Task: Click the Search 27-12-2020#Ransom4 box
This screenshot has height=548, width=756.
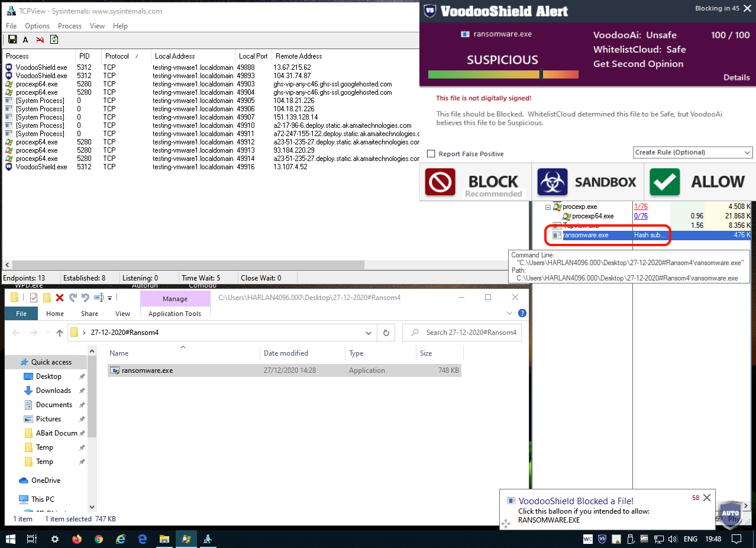Action: [461, 333]
